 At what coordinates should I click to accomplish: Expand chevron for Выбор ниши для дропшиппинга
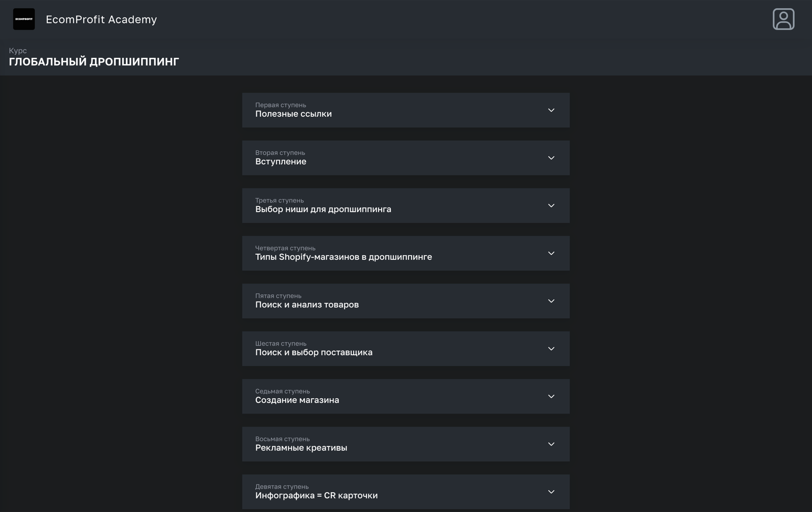[x=551, y=206]
